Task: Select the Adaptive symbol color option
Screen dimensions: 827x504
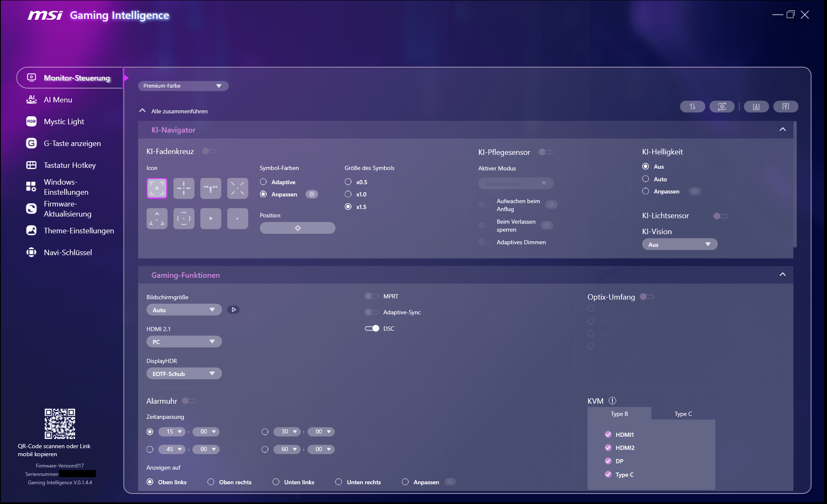Action: point(263,182)
